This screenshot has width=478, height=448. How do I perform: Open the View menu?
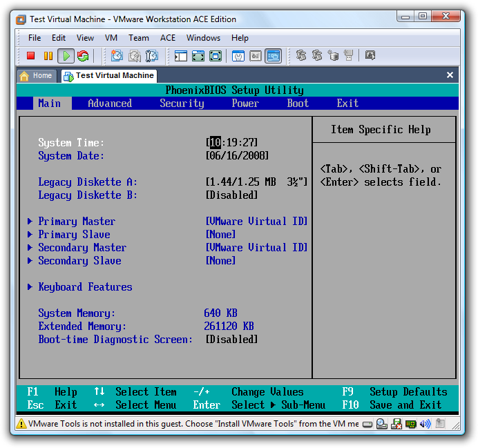[x=85, y=38]
